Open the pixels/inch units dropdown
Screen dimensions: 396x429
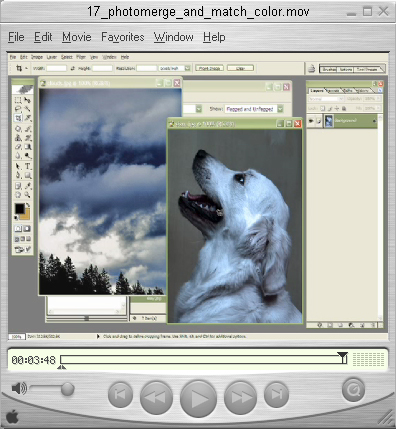(187, 68)
